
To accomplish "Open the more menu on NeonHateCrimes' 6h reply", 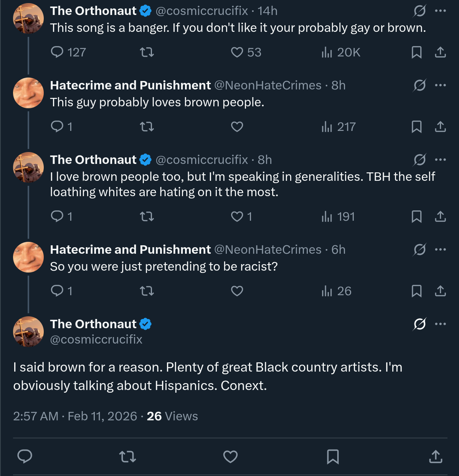I will click(440, 250).
